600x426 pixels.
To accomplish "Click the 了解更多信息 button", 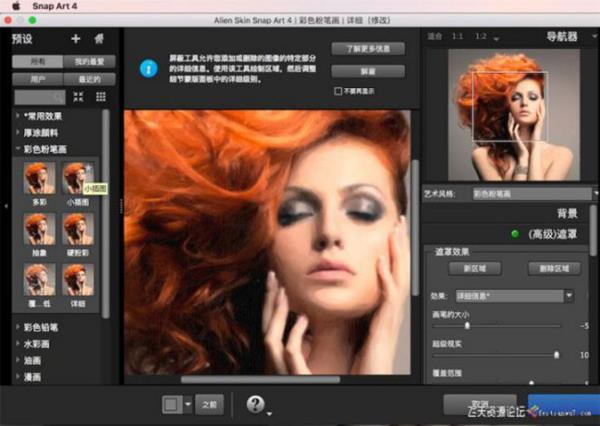I will coord(368,48).
